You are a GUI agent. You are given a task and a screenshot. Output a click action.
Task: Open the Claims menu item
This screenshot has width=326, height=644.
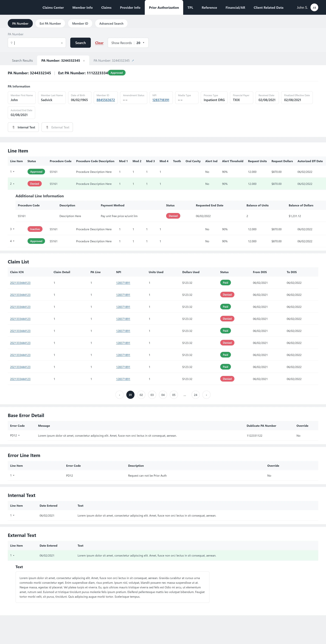pyautogui.click(x=106, y=7)
